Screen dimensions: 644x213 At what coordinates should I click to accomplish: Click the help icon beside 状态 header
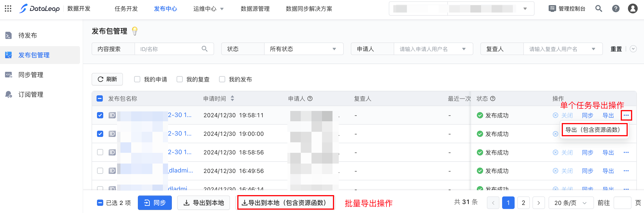[492, 99]
